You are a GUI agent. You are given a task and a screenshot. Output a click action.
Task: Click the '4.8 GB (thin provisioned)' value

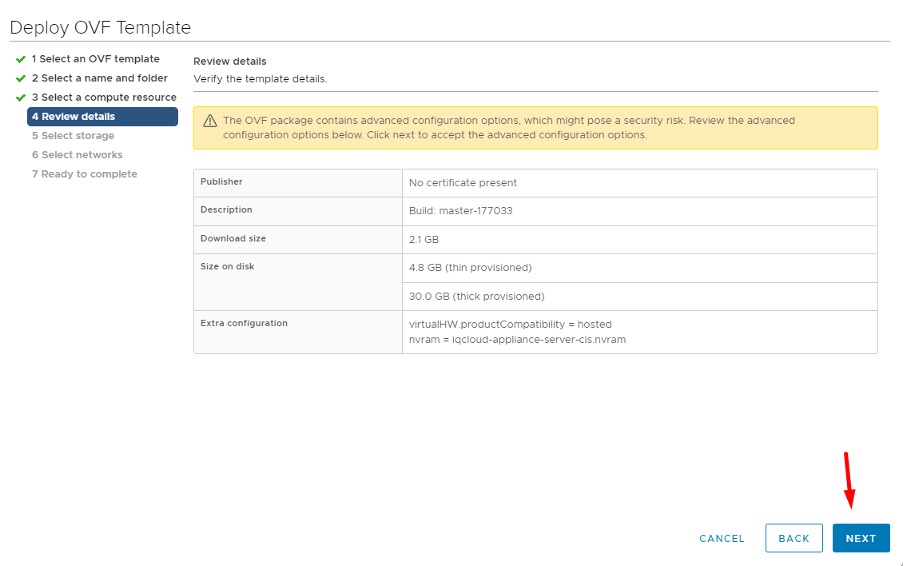(x=470, y=267)
